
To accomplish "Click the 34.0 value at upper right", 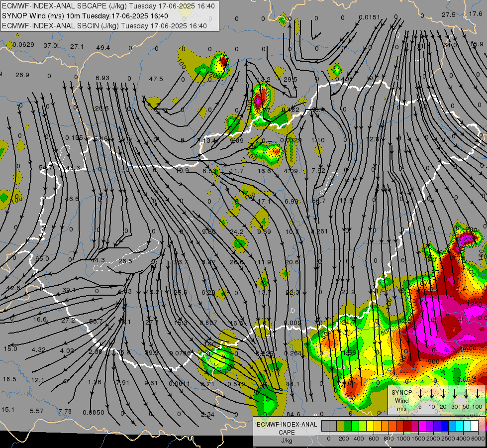I will [x=450, y=45].
